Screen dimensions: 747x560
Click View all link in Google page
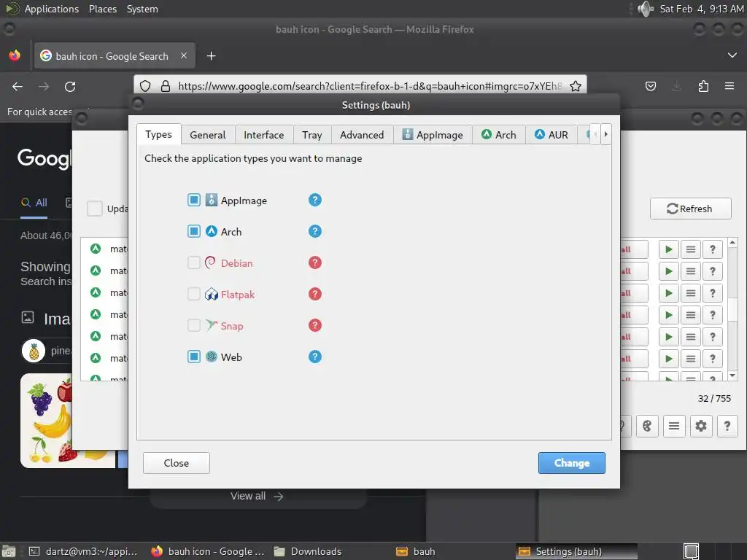pyautogui.click(x=257, y=496)
